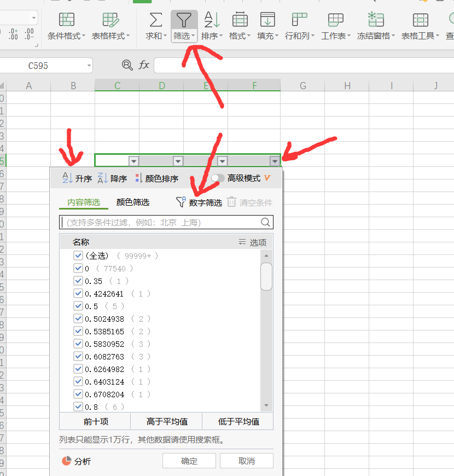Image resolution: width=454 pixels, height=476 pixels.
Task: Open 选项 options in list header
Action: click(253, 242)
